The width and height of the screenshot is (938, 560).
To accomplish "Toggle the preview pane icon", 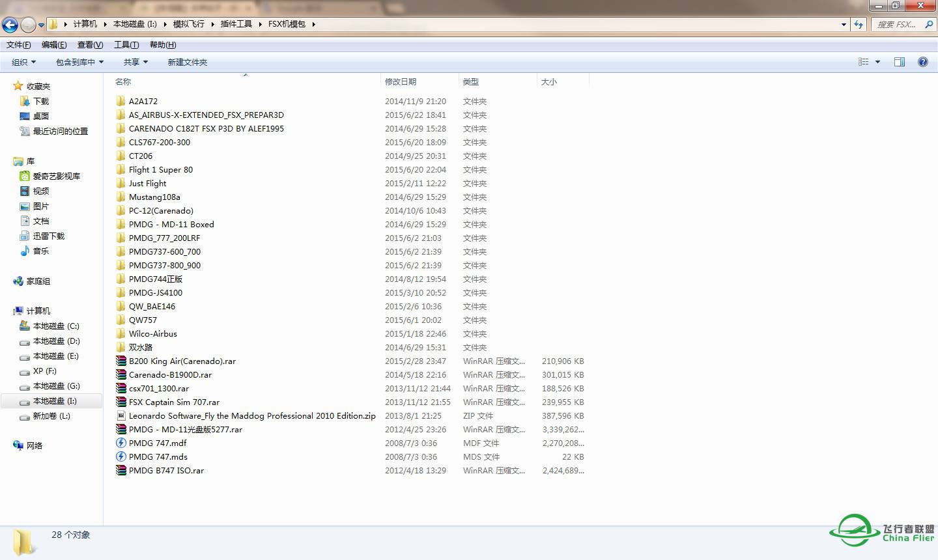I will (x=900, y=62).
